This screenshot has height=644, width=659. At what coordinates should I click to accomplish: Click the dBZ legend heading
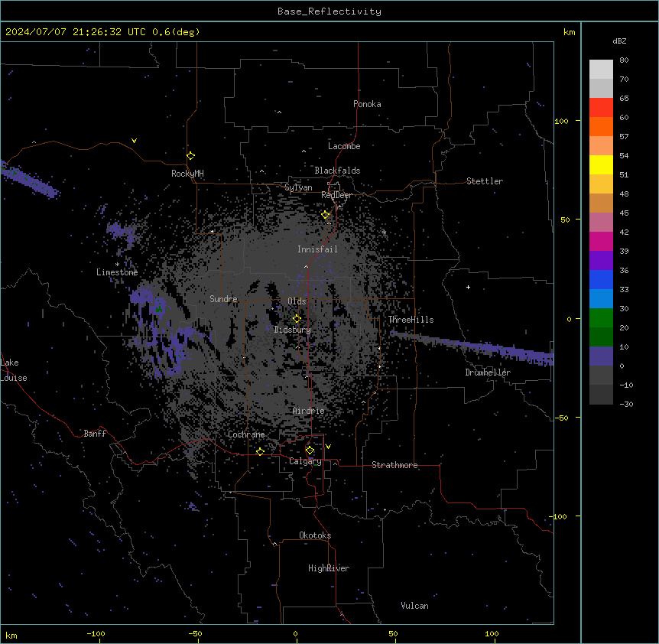point(619,41)
